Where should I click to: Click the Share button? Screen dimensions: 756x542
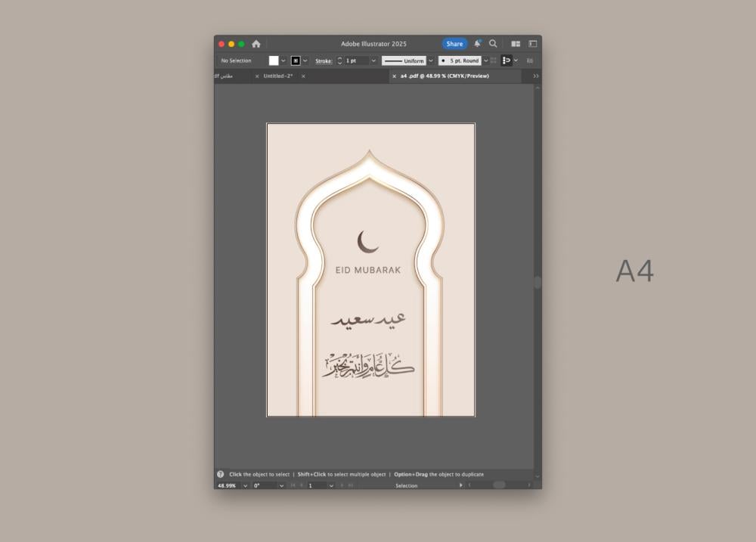[x=454, y=44]
